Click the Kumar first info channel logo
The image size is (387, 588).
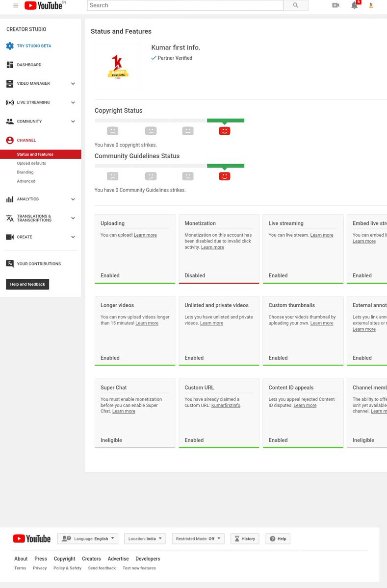(117, 66)
